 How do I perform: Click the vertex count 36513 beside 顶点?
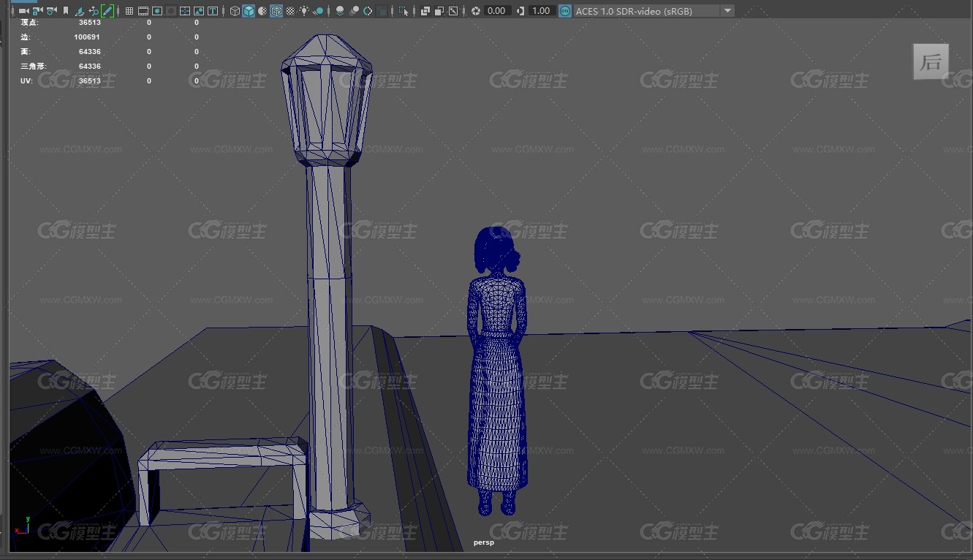point(89,23)
